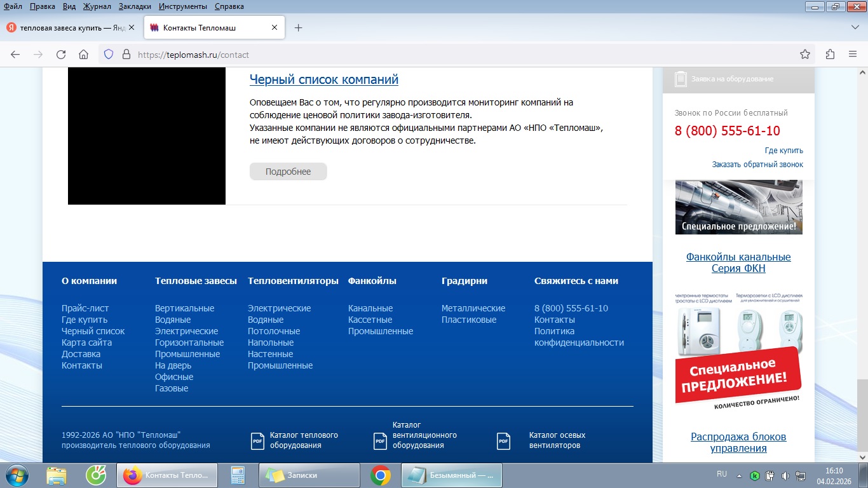The image size is (868, 488).
Task: Open the Пластиковые cooling towers link
Action: tap(469, 320)
